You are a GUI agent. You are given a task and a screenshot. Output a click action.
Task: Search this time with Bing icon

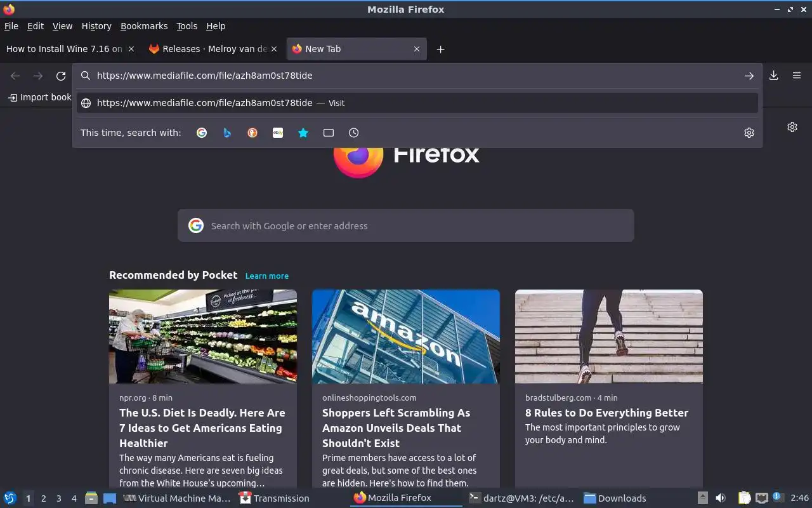227,133
